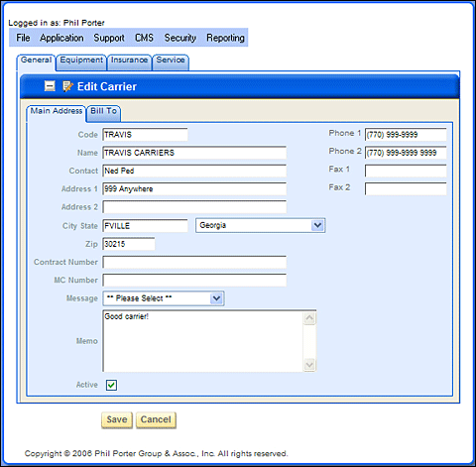Go to the Service tab

171,61
